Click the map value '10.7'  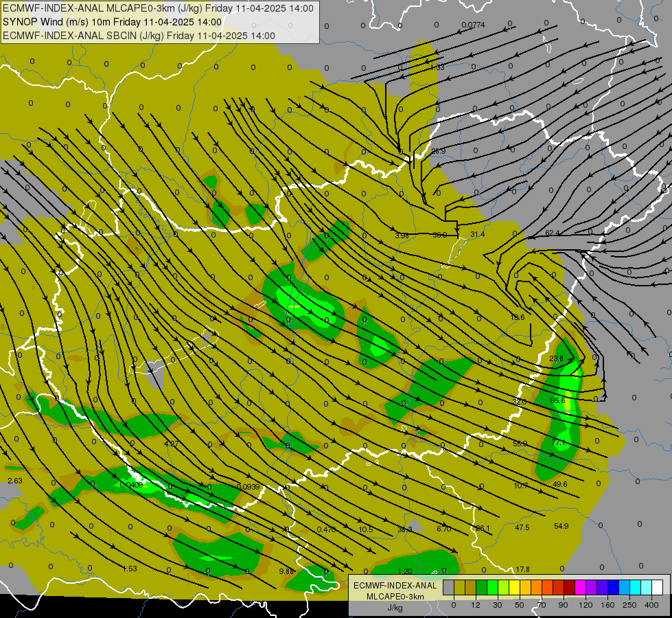(x=521, y=485)
